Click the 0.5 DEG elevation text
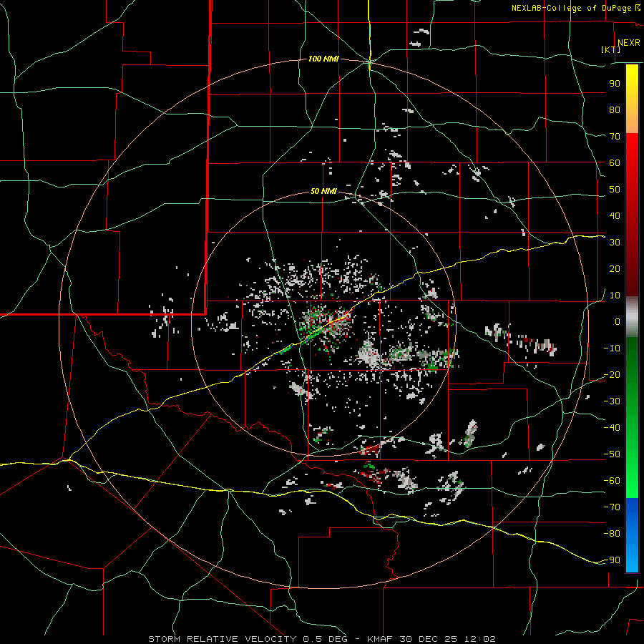Viewport: 644px width, 644px height. 325,639
